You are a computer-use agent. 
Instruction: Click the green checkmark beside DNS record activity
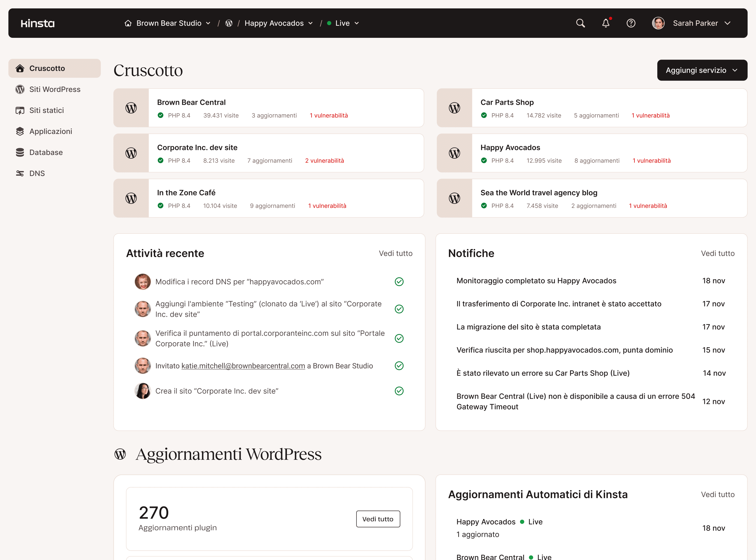tap(399, 282)
